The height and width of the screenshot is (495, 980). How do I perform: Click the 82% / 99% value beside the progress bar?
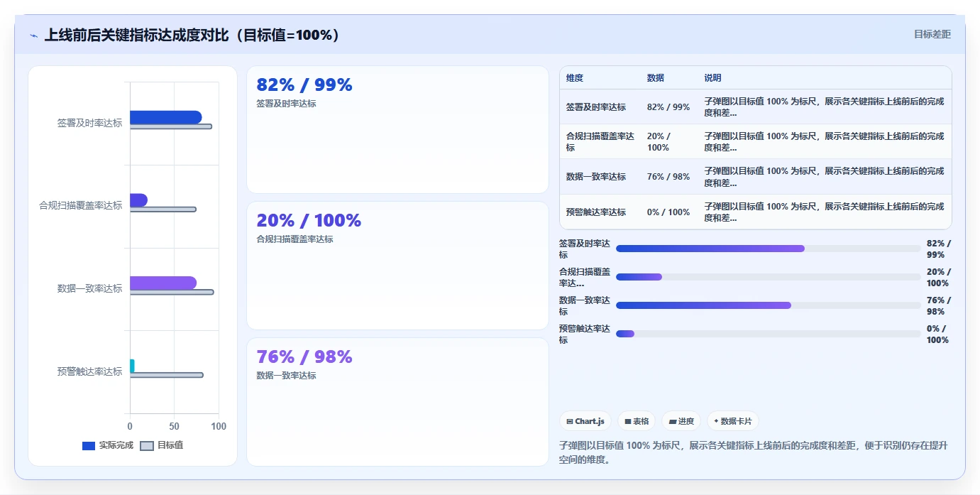click(939, 249)
